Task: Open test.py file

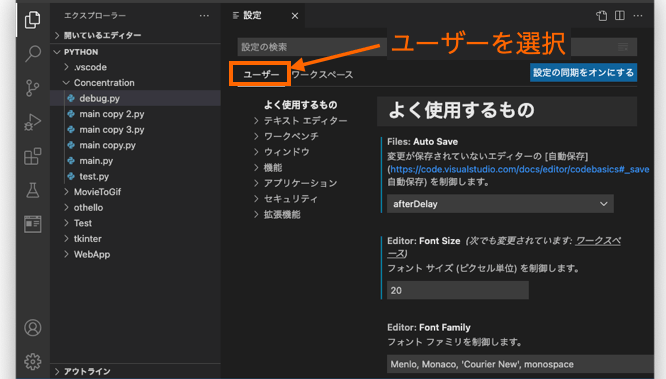Action: click(135, 176)
